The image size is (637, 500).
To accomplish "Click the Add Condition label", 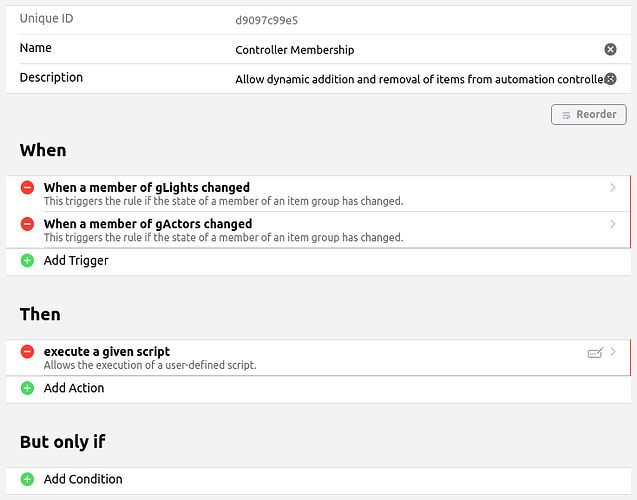I will click(x=83, y=479).
